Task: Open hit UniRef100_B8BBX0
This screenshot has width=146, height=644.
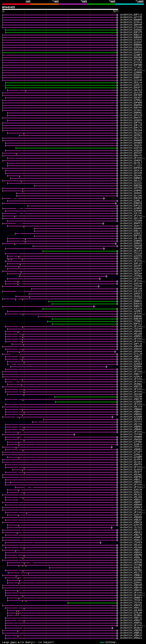Action: (131, 301)
